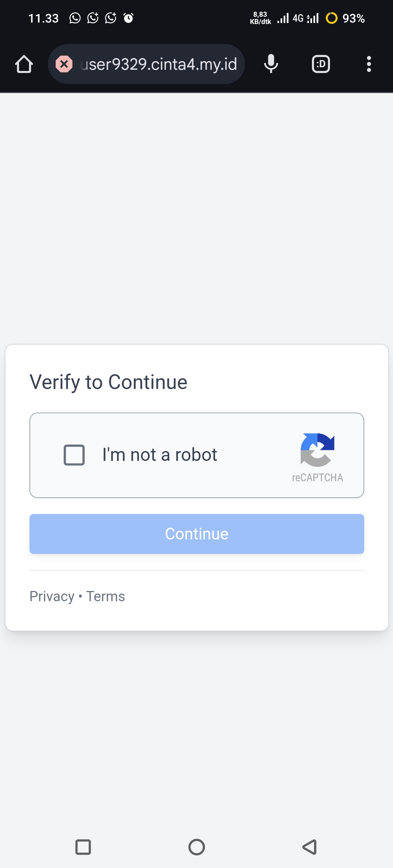Tap the battery ring indicator
Screen dimensions: 393x868
click(x=332, y=18)
